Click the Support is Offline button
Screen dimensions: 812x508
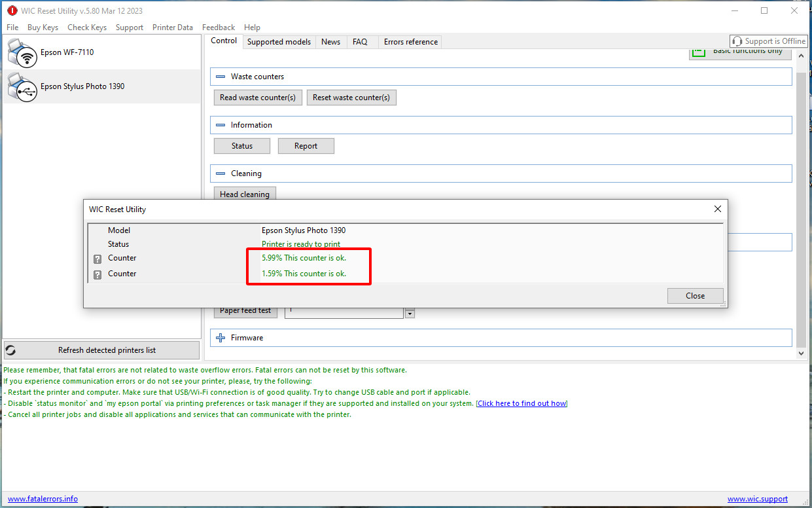769,41
